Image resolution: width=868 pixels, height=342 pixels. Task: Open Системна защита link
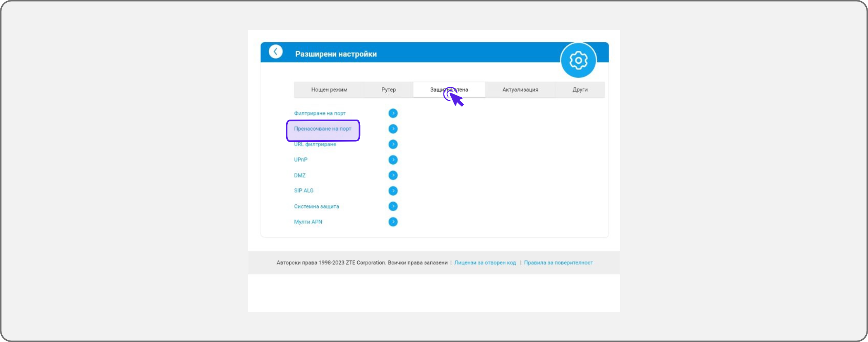click(316, 206)
